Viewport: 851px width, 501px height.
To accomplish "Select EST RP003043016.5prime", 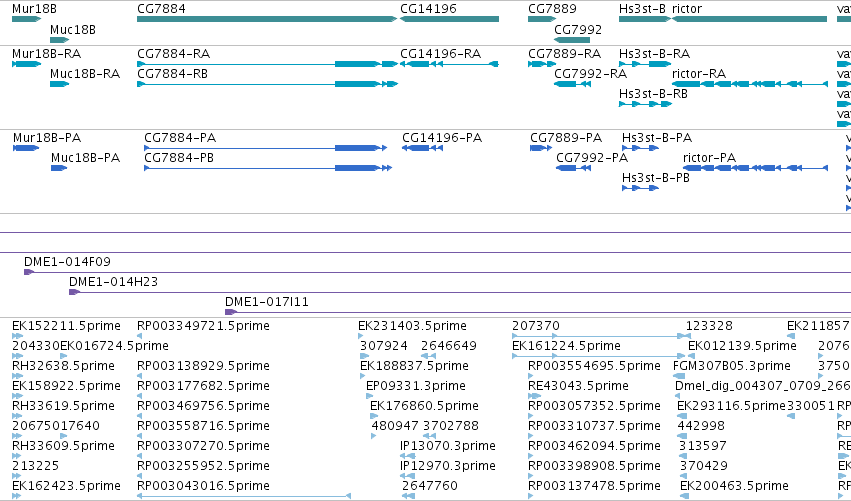I will 204,486.
